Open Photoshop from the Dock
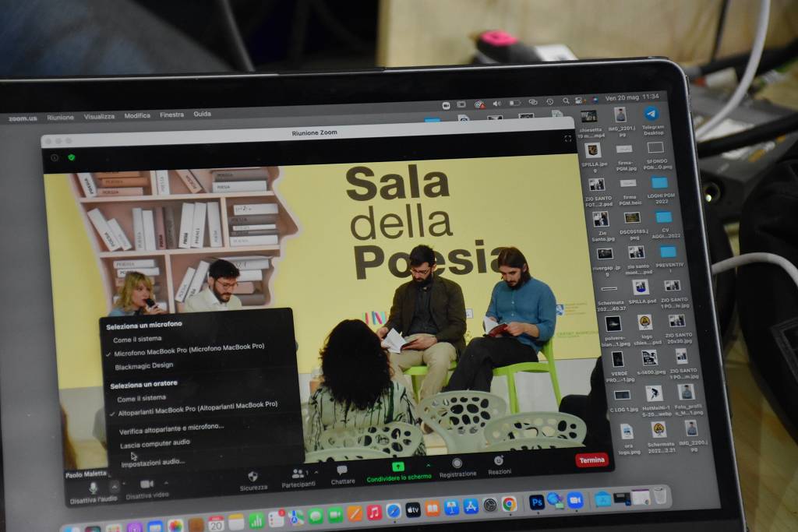This screenshot has height=532, width=798. [536, 502]
